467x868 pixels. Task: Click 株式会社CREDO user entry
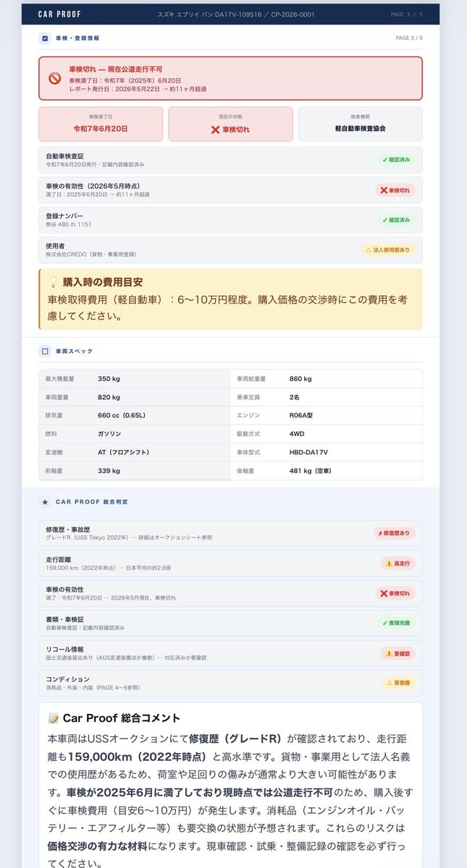click(91, 254)
